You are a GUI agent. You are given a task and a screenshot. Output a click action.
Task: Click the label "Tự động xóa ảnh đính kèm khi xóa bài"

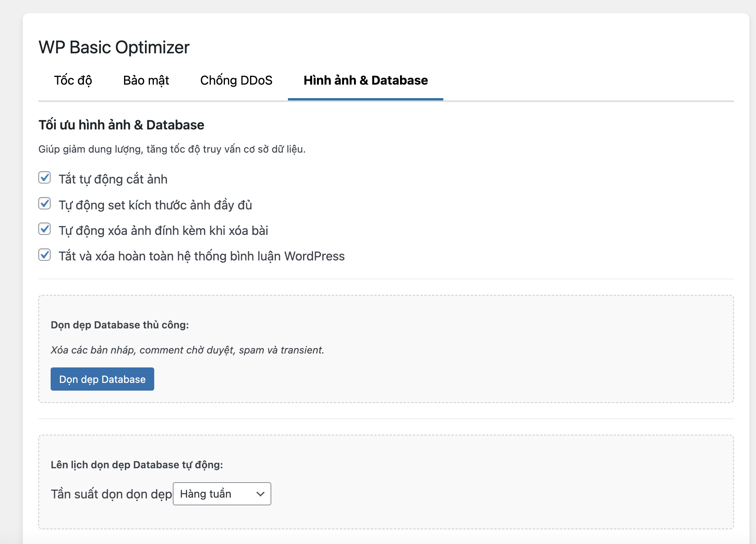[164, 230]
